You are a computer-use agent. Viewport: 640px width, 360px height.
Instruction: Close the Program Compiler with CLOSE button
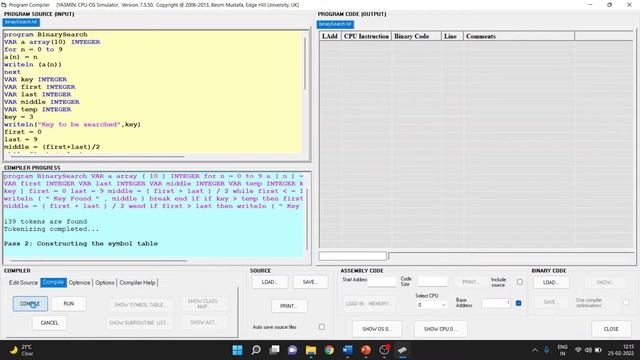tap(611, 329)
